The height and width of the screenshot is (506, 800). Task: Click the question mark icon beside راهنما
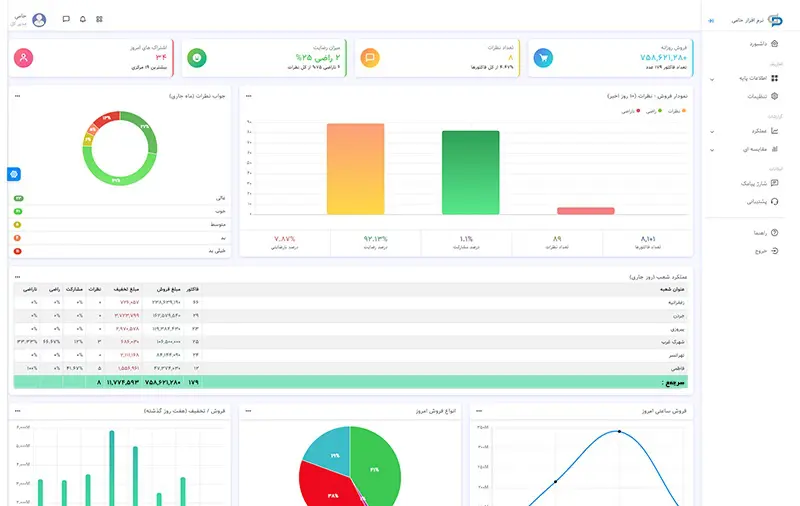pos(774,233)
